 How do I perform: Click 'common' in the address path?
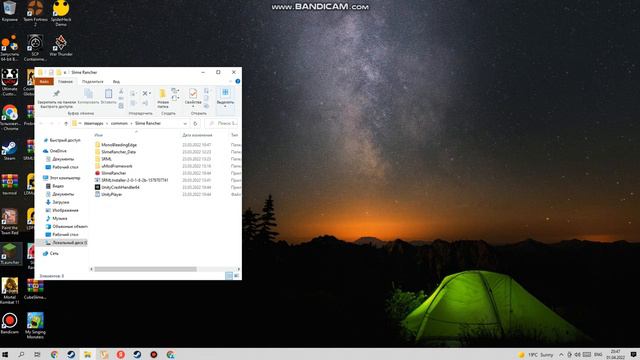[x=119, y=123]
